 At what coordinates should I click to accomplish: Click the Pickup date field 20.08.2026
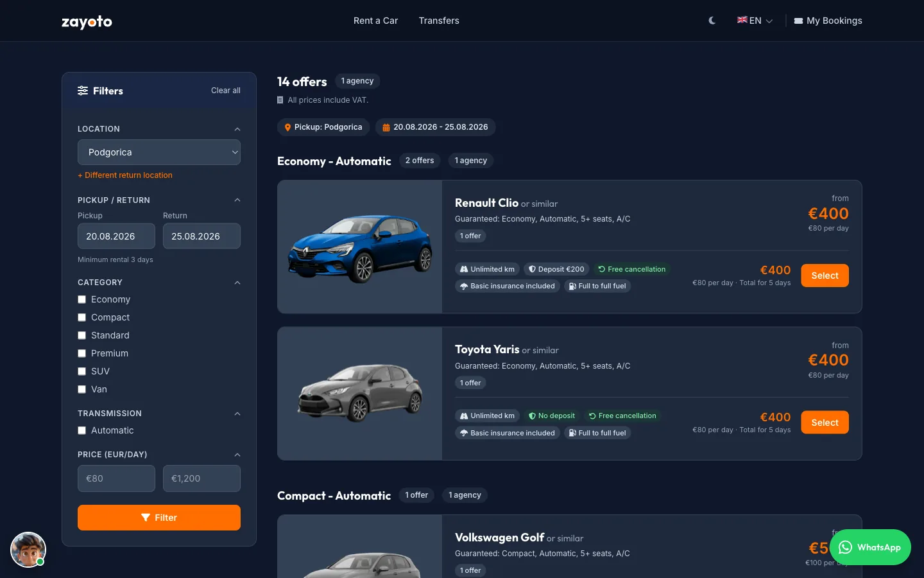click(116, 236)
